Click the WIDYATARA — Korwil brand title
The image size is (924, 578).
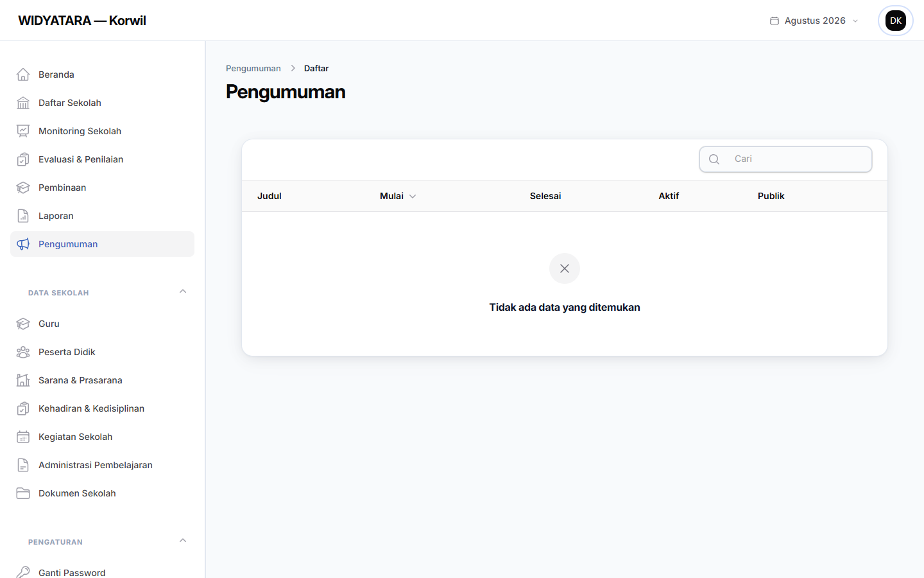pyautogui.click(x=82, y=21)
